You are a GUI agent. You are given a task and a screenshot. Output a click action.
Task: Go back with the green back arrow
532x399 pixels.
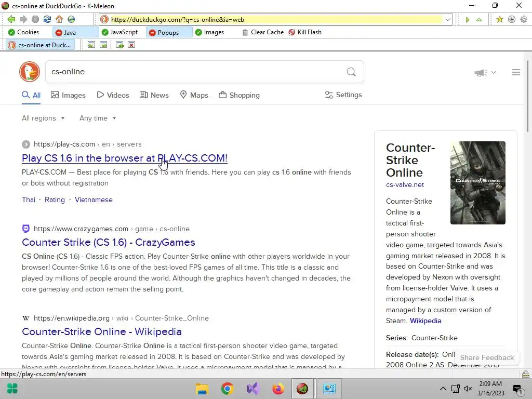(x=11, y=19)
